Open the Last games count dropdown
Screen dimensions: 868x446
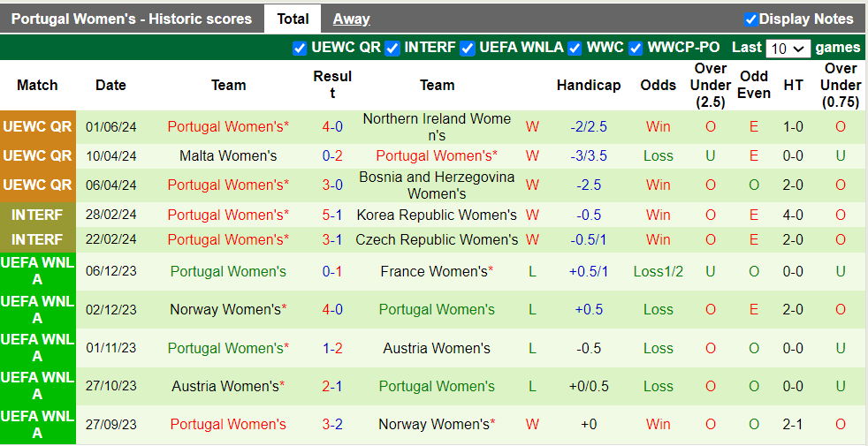[x=788, y=49]
